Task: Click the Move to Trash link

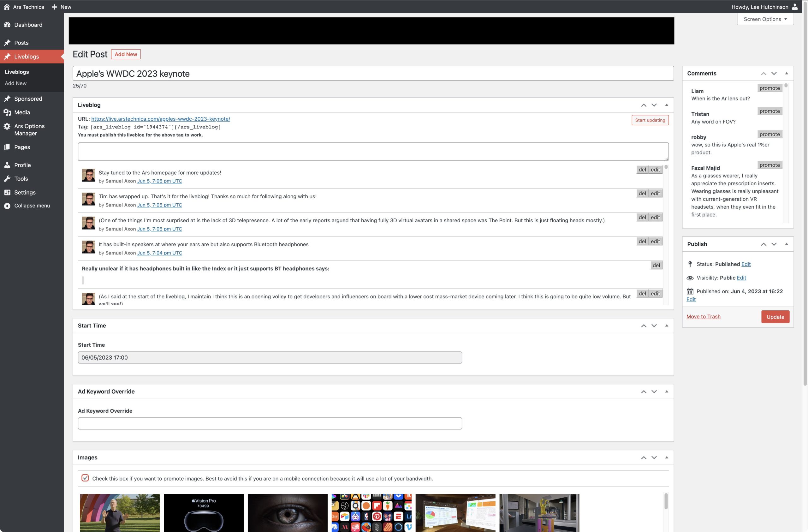Action: point(703,316)
